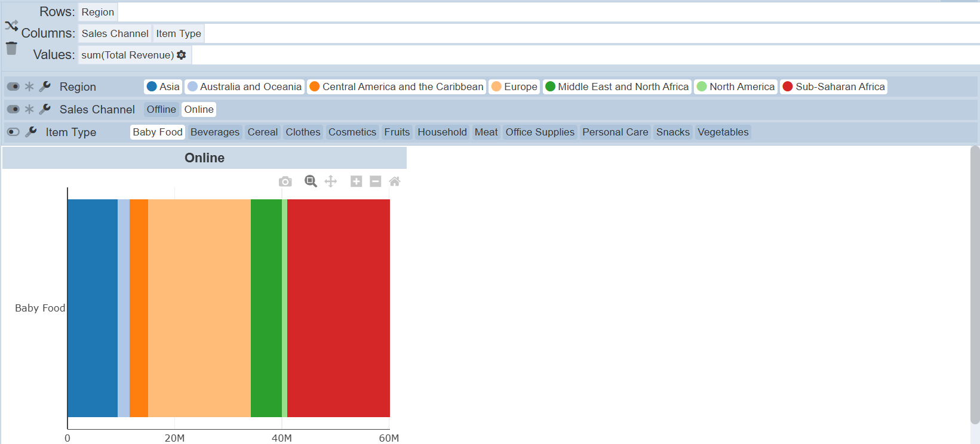Open the wrench options for Item Type

click(x=31, y=132)
